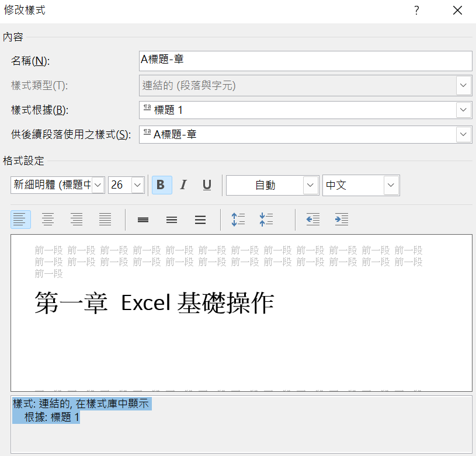
Task: Toggle Underline formatting button
Action: click(207, 185)
